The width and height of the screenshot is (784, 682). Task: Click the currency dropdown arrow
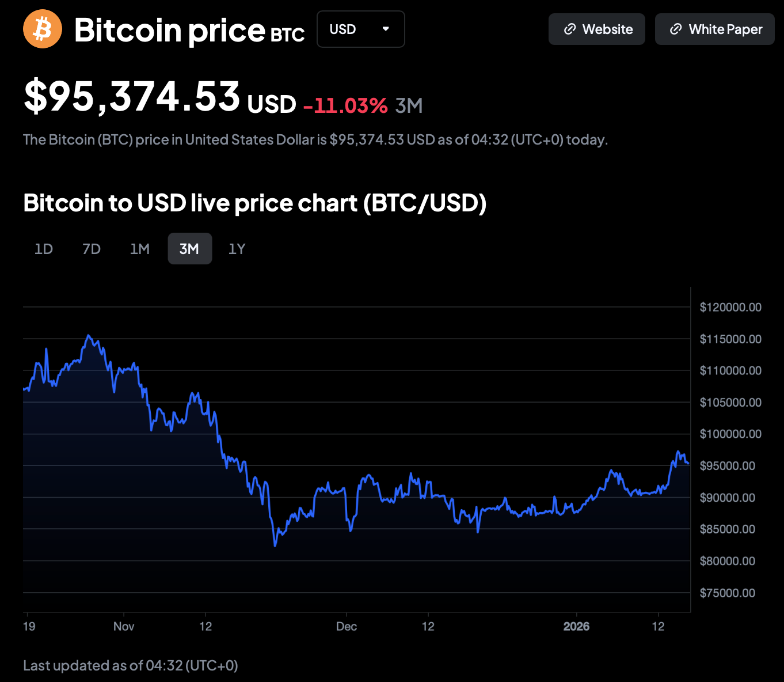point(386,29)
